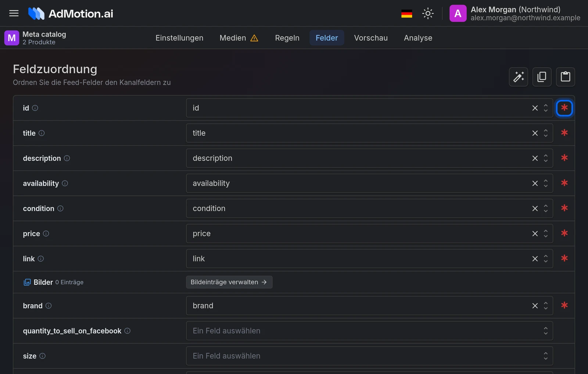
Task: Show info for the brand field
Action: tap(49, 306)
